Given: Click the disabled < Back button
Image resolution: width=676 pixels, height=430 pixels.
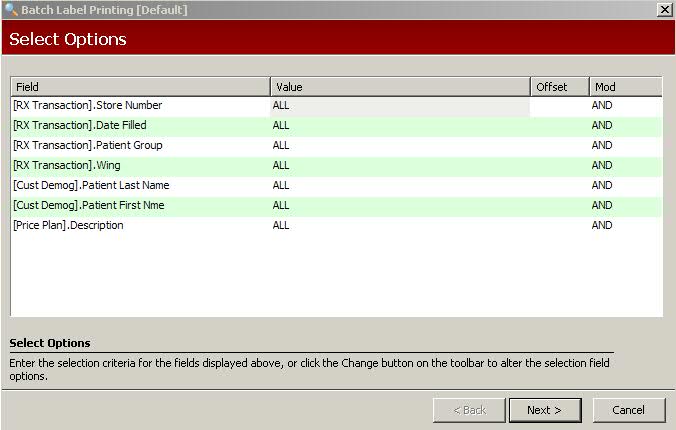Looking at the screenshot, I should 469,410.
